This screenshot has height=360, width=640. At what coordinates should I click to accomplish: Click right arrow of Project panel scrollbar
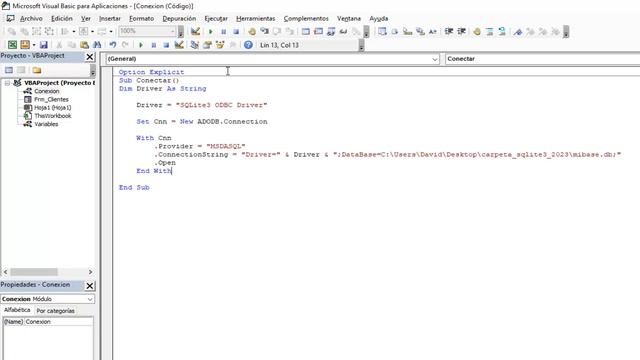coord(90,272)
